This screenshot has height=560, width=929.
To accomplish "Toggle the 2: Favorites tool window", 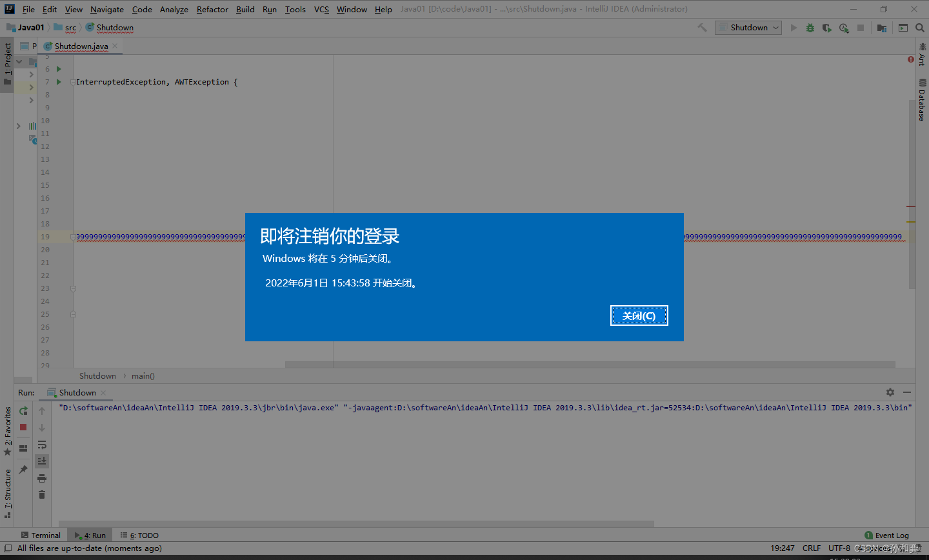I will [x=7, y=431].
